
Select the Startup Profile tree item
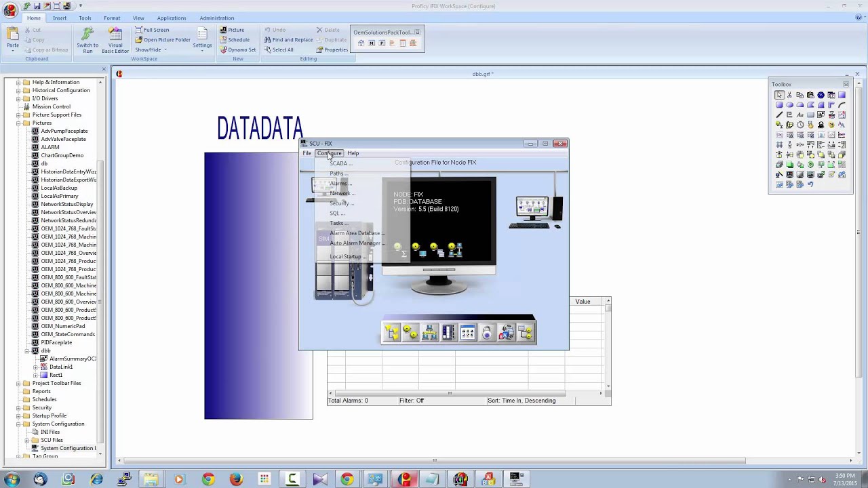(49, 415)
